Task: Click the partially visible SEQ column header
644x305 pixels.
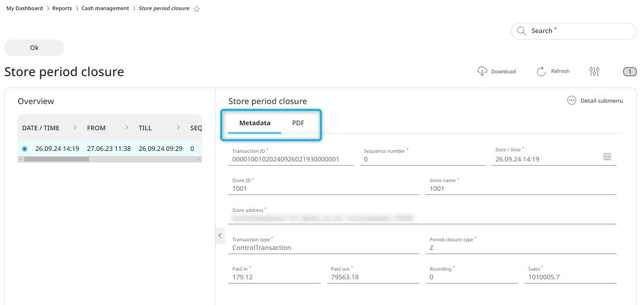Action: [x=196, y=128]
